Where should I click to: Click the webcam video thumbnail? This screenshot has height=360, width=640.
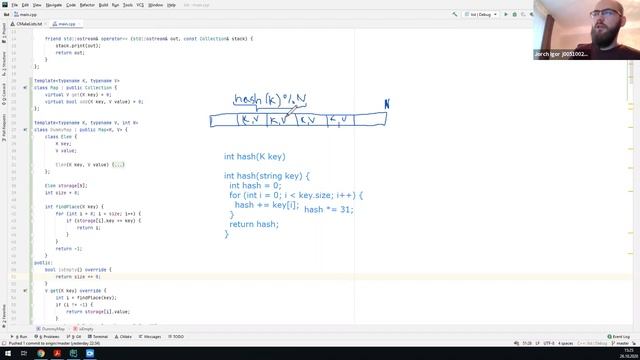coord(587,30)
